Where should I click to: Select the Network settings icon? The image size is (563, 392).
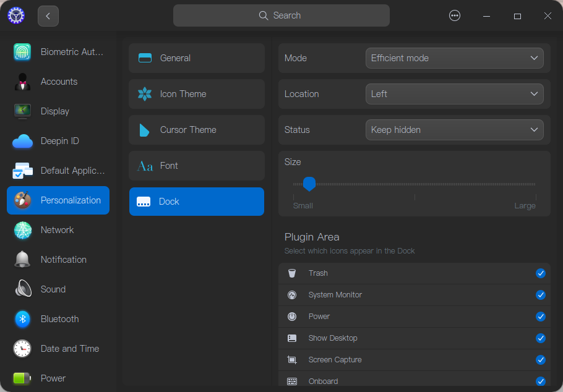(22, 230)
